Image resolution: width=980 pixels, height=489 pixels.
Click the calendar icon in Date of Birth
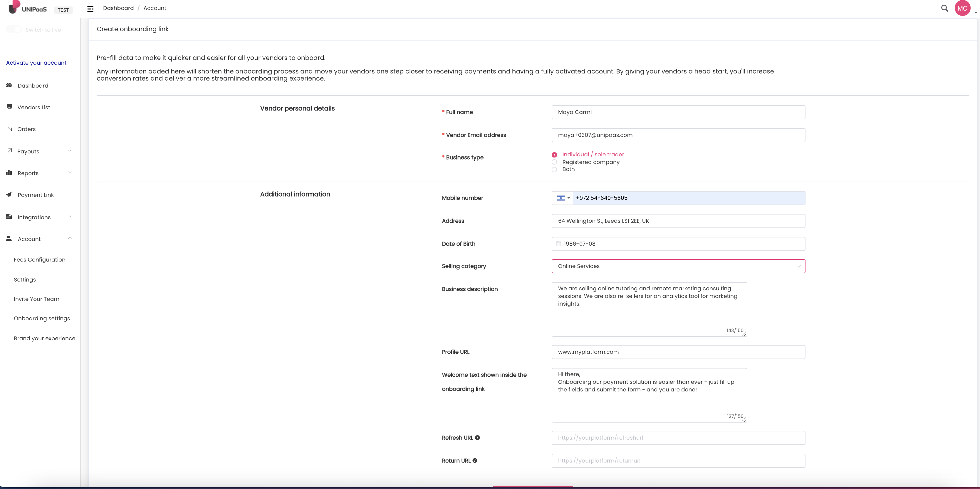[558, 244]
